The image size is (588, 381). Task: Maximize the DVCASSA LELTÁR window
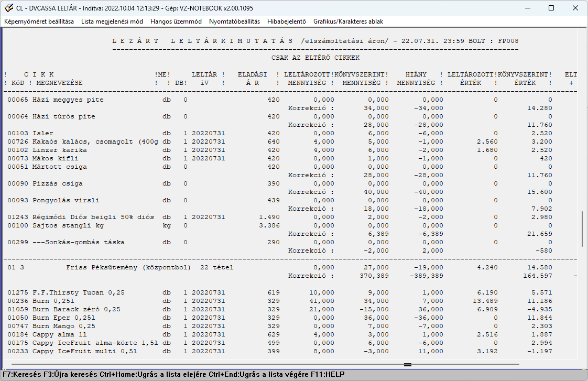(551, 8)
